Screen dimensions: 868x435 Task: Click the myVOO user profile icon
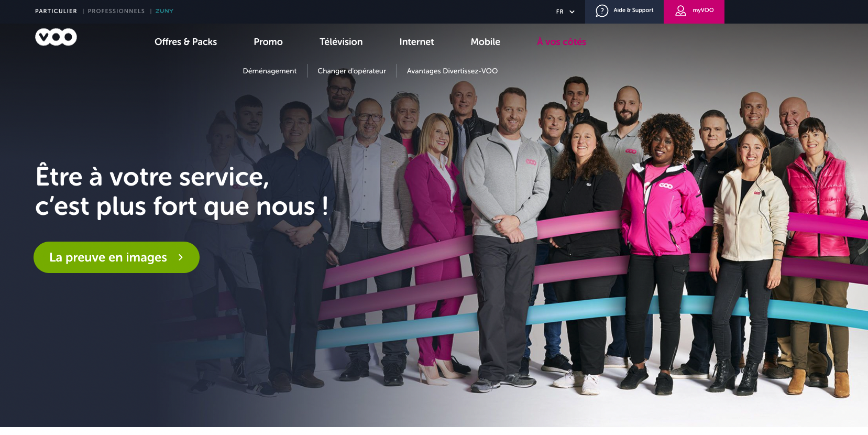coord(680,10)
